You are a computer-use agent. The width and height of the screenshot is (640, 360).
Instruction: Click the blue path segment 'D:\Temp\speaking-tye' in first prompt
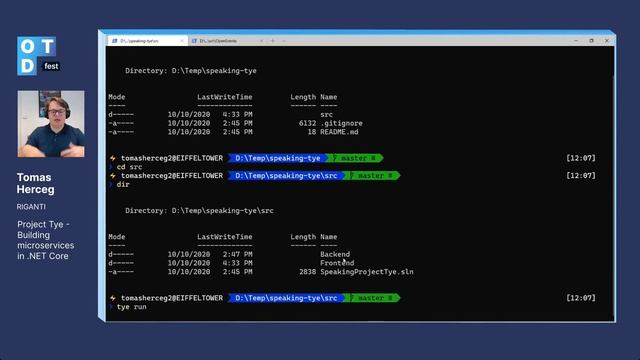pyautogui.click(x=278, y=158)
